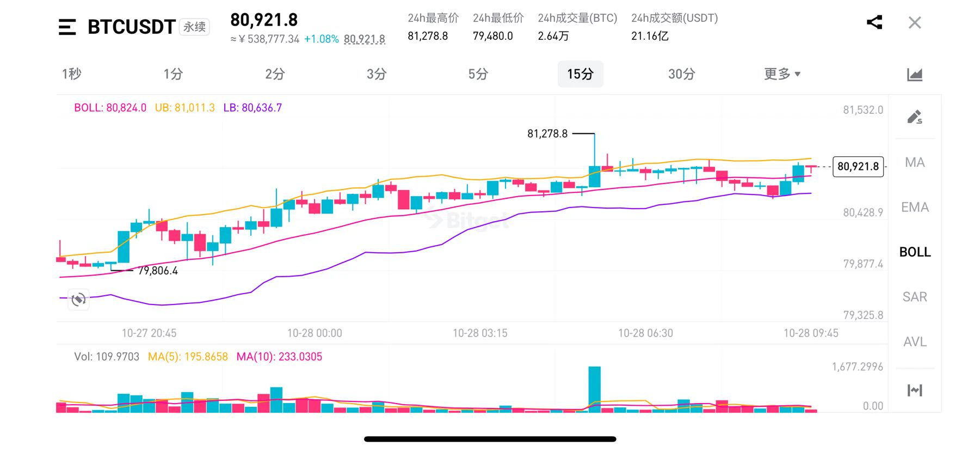Click the 永续 contract badge
The image size is (980, 451).
click(x=194, y=27)
